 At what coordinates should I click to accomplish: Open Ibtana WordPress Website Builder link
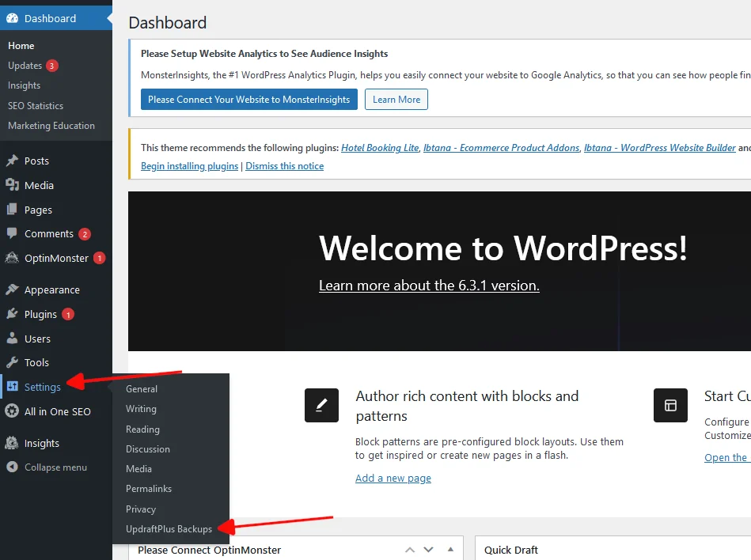pyautogui.click(x=659, y=148)
